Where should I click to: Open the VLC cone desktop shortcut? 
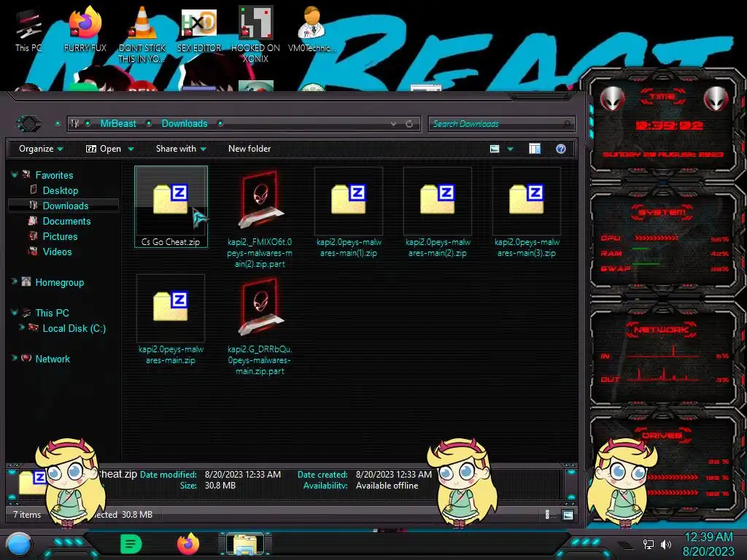point(142,34)
